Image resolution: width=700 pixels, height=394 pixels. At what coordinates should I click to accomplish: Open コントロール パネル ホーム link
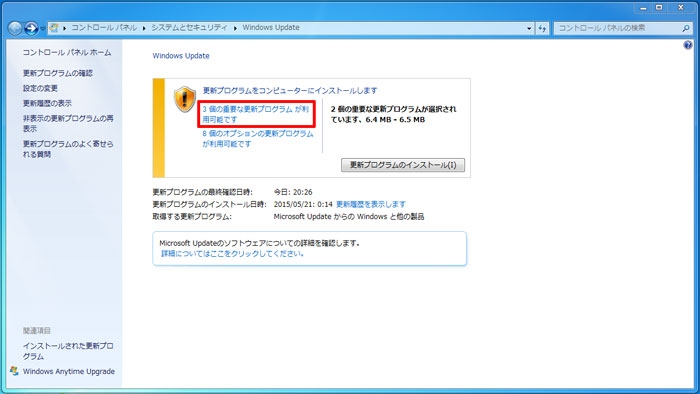(x=67, y=53)
